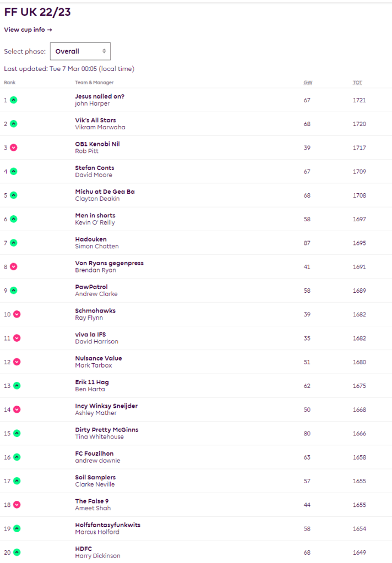Click green up-arrow icon for Erik 11 Hag

coord(17,386)
